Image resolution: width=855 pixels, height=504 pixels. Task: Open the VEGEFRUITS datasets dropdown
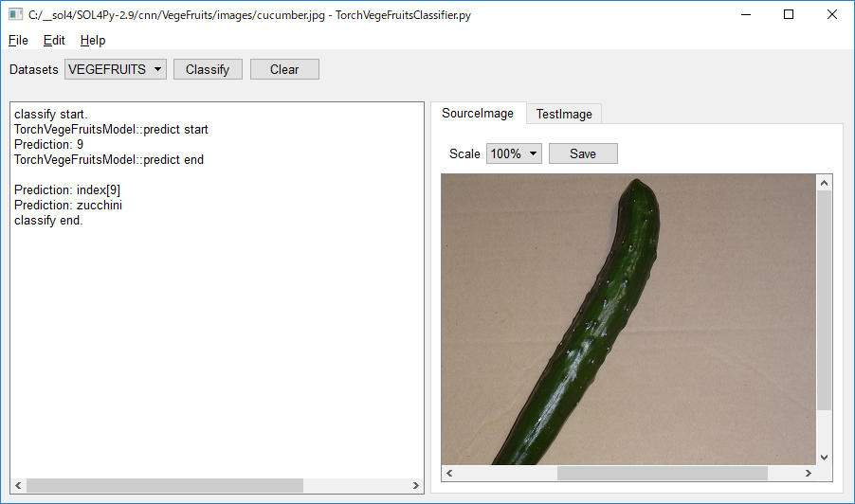point(116,69)
